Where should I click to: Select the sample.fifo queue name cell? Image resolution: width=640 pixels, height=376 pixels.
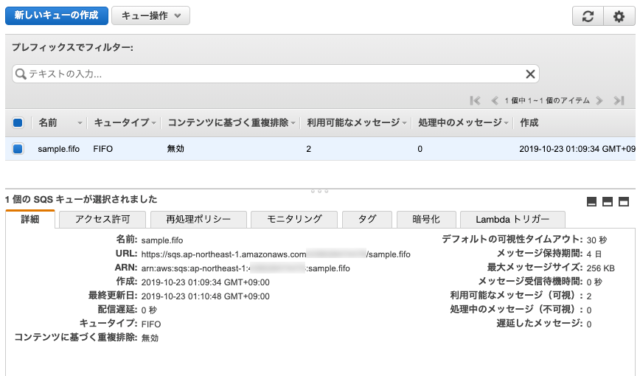point(58,149)
